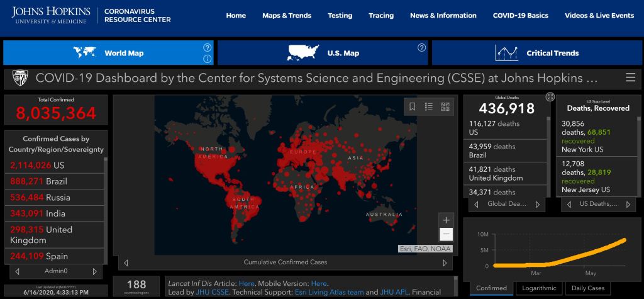Expand the Global Deaths panel to full screen
This screenshot has width=644, height=299.
point(550,97)
